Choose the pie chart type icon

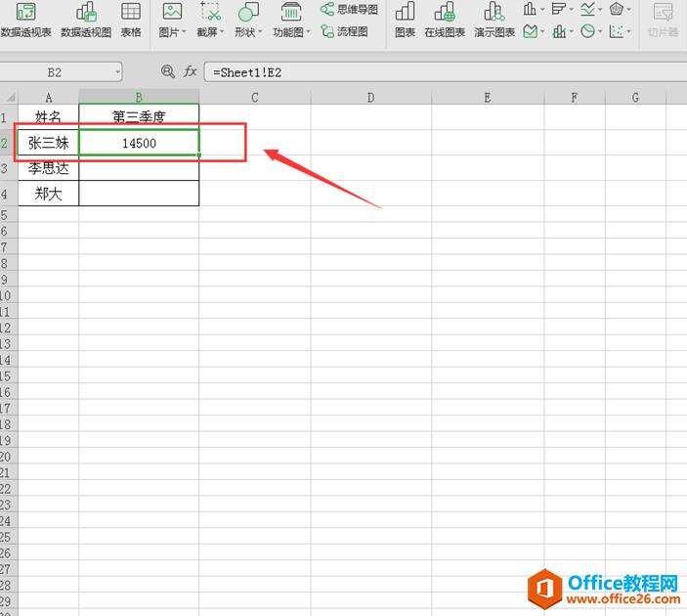[x=587, y=31]
